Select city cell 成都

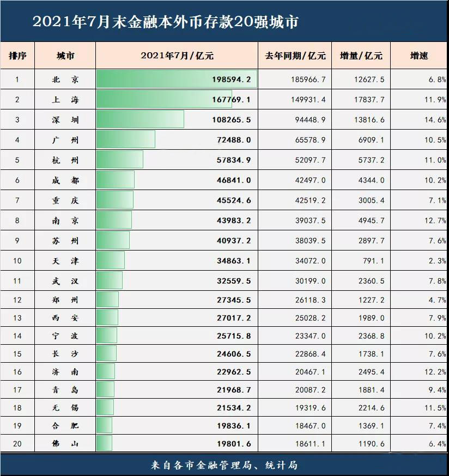pyautogui.click(x=65, y=180)
